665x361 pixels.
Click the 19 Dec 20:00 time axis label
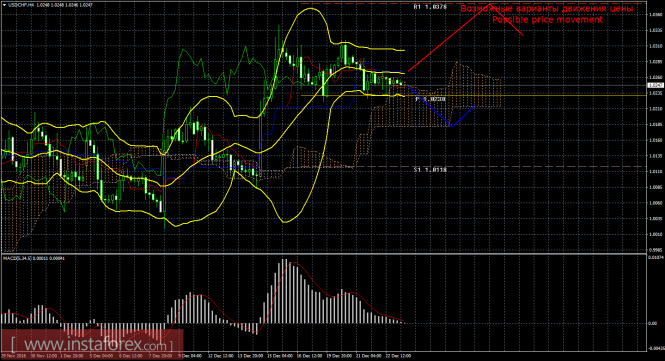pos(338,356)
